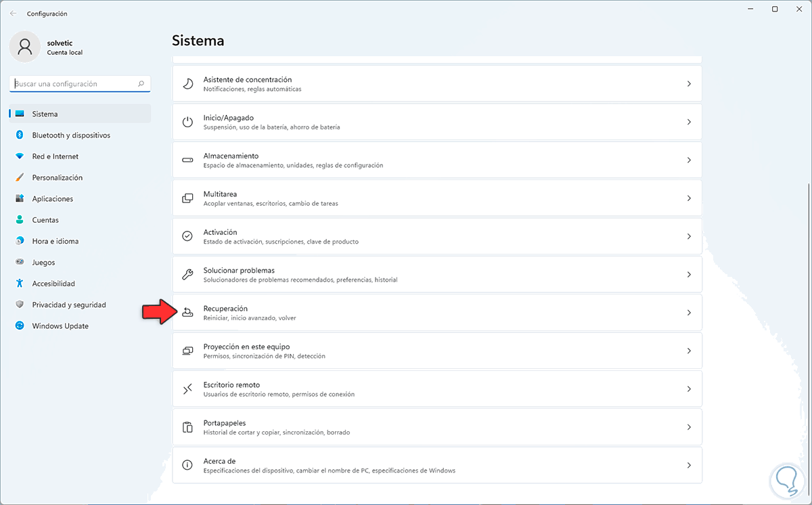Click the Portapapeles clipboard icon
This screenshot has width=812, height=505.
(x=188, y=427)
